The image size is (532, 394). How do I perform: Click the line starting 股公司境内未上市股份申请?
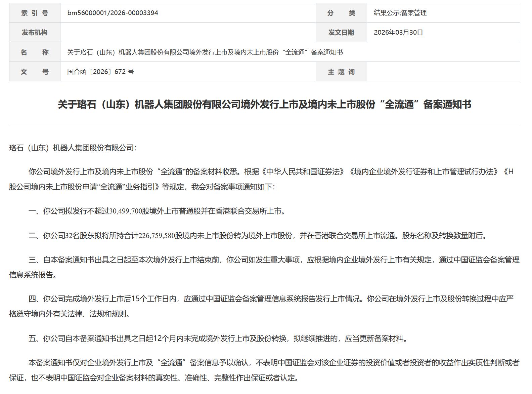tap(142, 187)
